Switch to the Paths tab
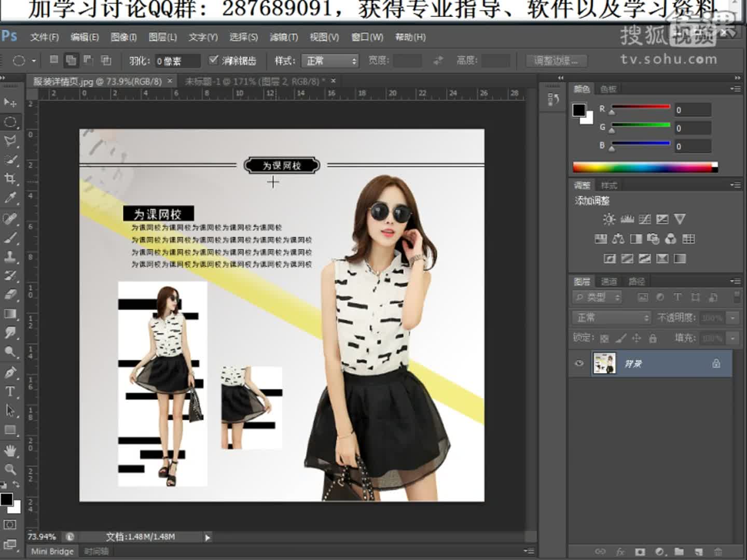The width and height of the screenshot is (747, 560). pyautogui.click(x=637, y=282)
